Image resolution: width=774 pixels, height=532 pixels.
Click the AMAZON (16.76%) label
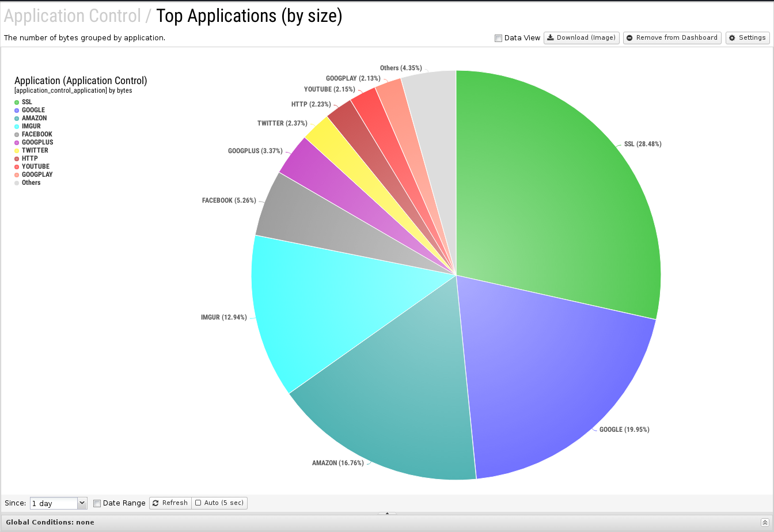[x=338, y=463]
